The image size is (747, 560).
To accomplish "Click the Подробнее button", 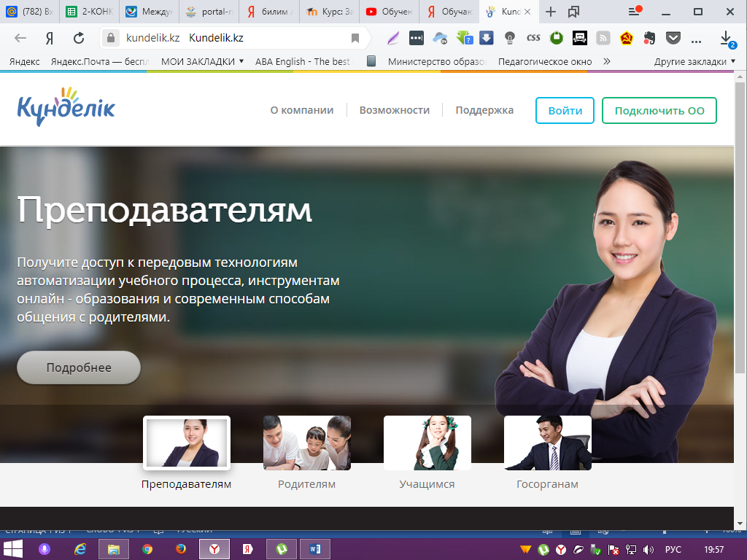I will click(79, 367).
